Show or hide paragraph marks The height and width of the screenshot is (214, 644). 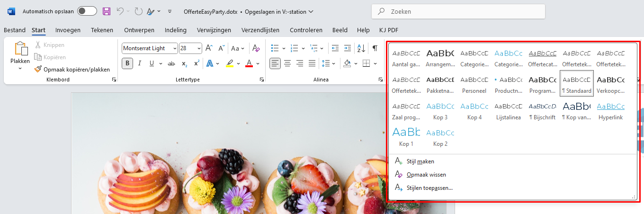(375, 48)
